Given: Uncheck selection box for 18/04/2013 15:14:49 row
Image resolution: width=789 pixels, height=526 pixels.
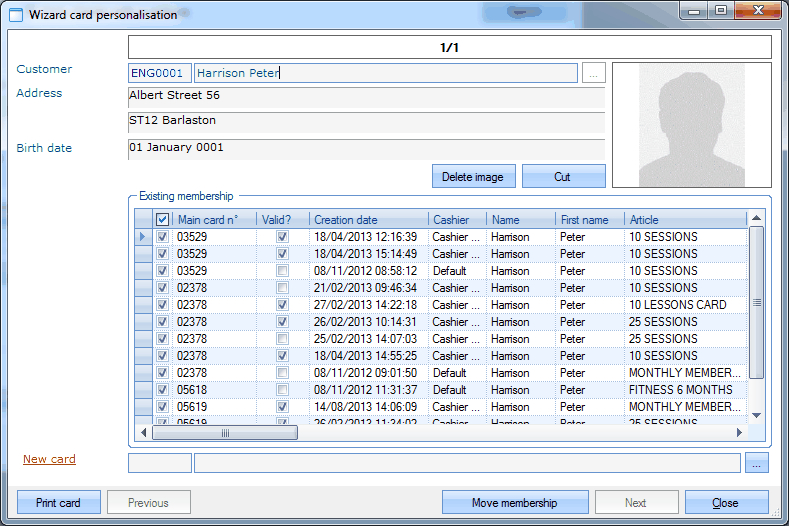Looking at the screenshot, I should [162, 254].
